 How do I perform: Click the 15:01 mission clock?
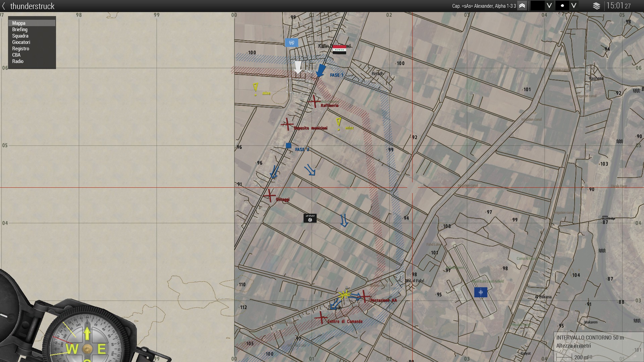pyautogui.click(x=619, y=6)
